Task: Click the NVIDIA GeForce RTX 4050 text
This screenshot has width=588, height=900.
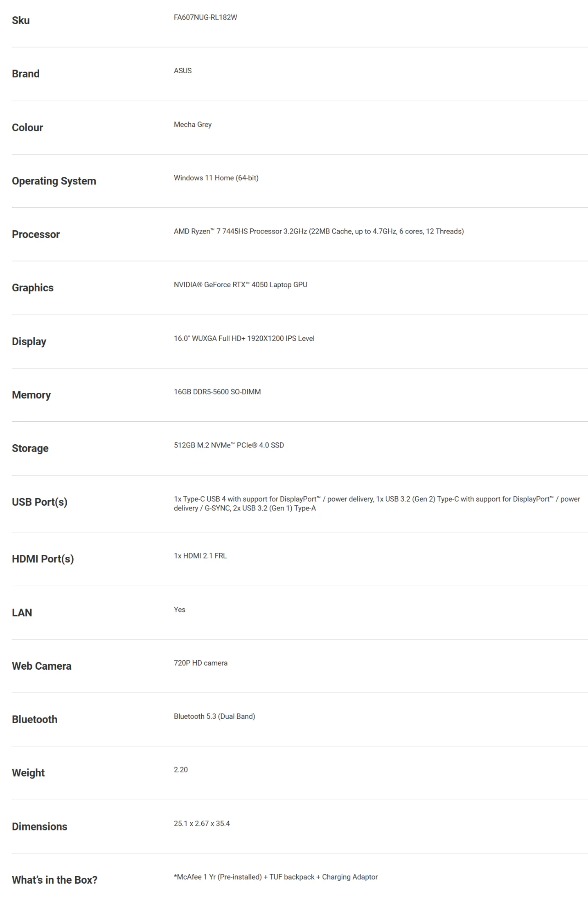Action: click(x=240, y=285)
